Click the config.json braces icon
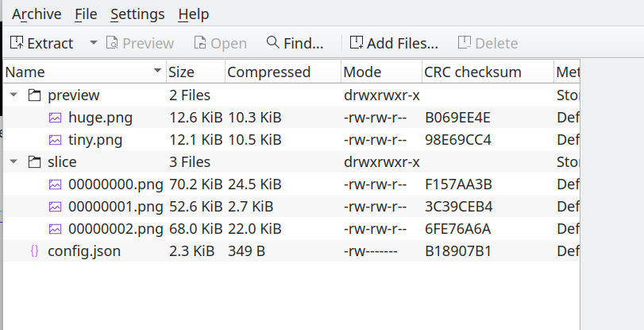Viewport: 644px width, 330px height. (x=34, y=251)
